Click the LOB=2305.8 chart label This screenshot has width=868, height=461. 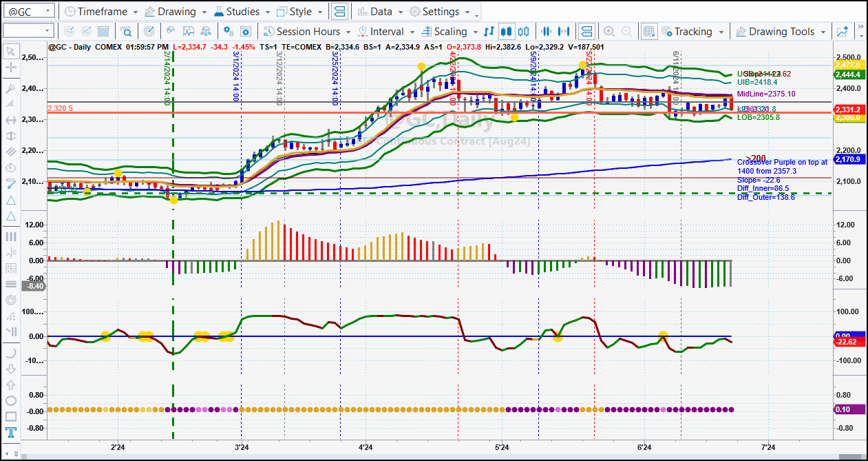pyautogui.click(x=759, y=117)
